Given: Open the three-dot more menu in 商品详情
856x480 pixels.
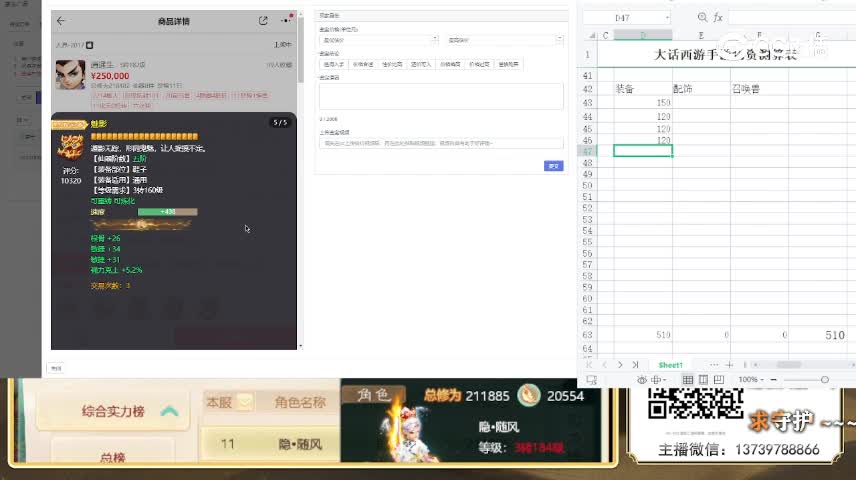Looking at the screenshot, I should (286, 20).
